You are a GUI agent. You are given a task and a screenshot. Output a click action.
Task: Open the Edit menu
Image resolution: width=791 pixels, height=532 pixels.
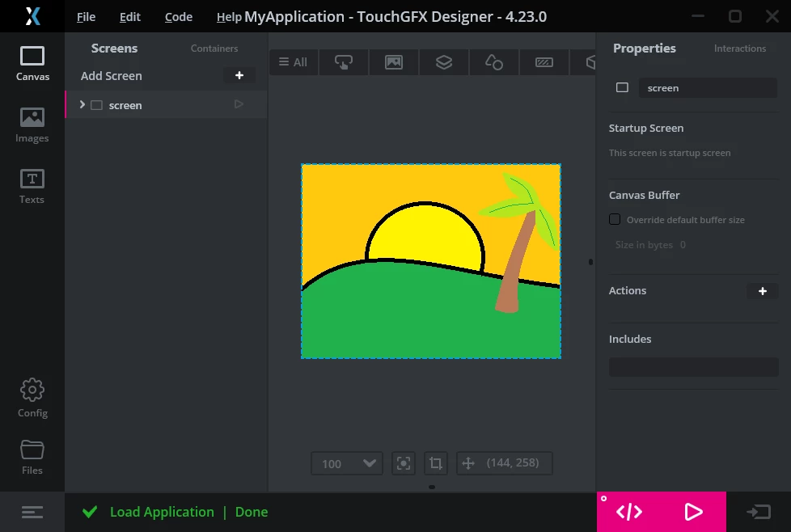tap(129, 17)
